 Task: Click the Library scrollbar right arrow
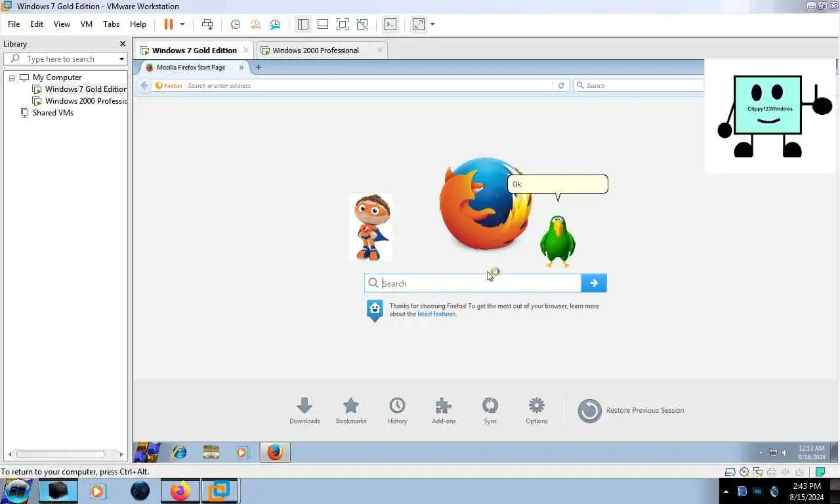pos(121,454)
